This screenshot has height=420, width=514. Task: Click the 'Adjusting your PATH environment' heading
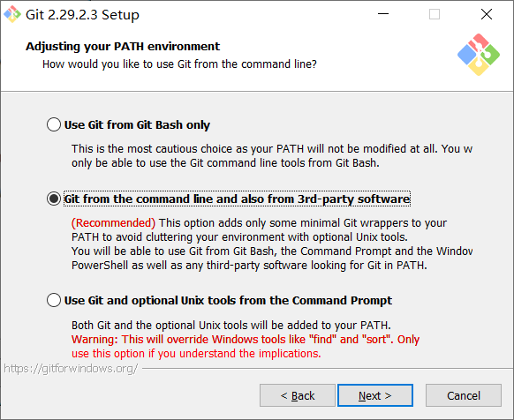123,47
